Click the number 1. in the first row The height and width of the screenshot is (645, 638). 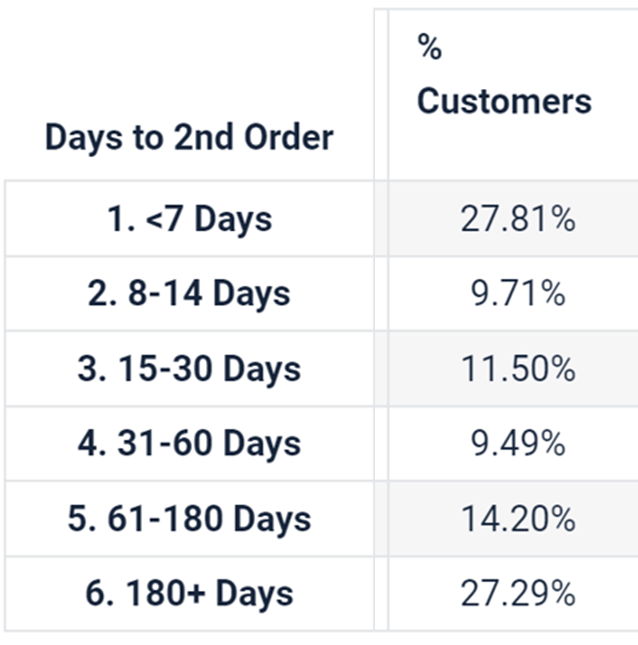(x=121, y=218)
